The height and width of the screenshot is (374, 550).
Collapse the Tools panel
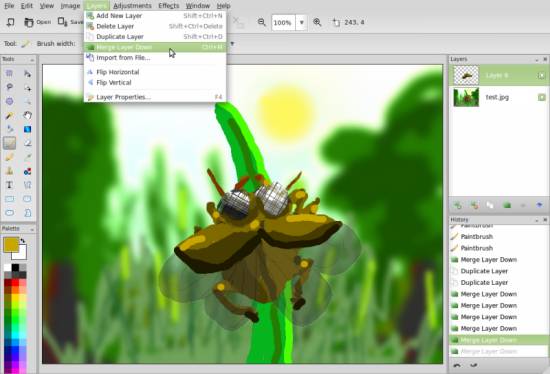pos(32,60)
